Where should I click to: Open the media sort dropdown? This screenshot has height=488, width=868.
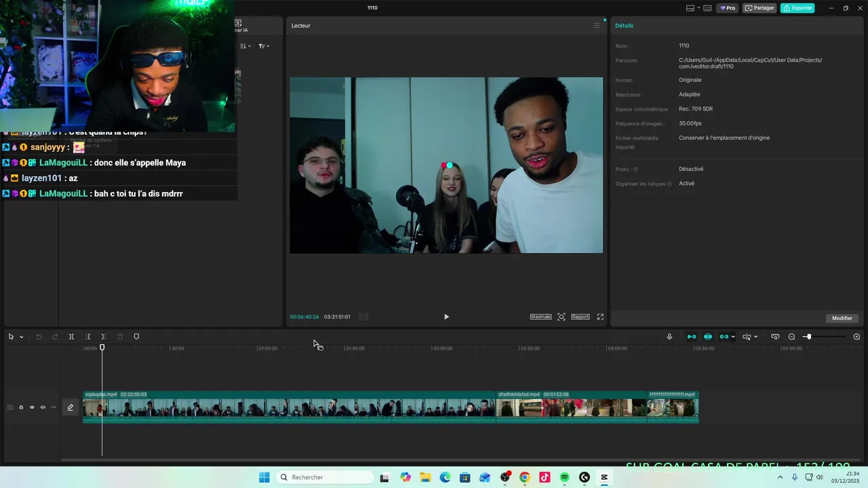pyautogui.click(x=245, y=46)
